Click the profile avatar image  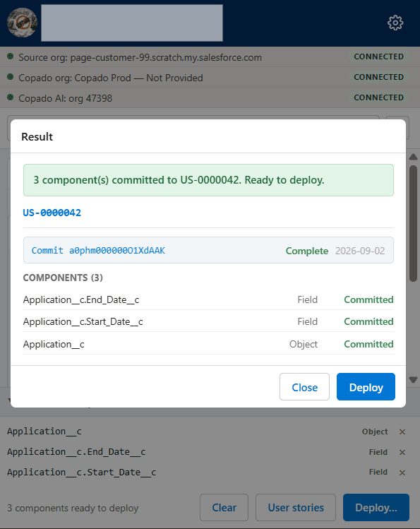pos(23,23)
